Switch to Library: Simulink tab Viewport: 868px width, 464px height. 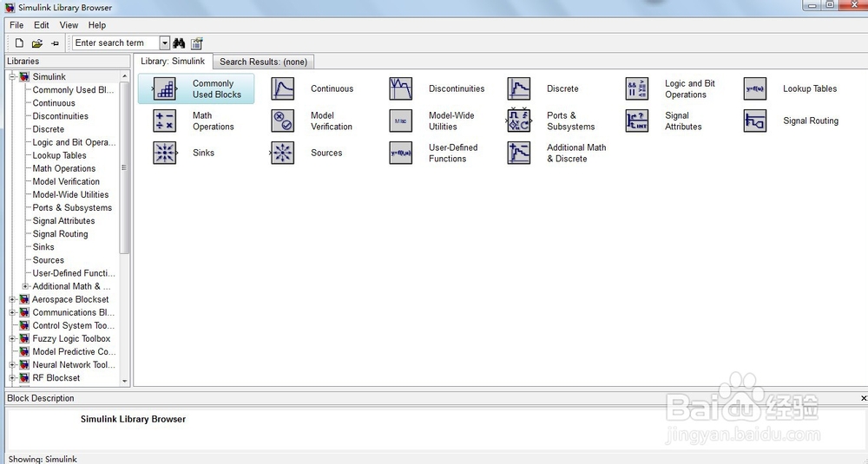pyautogui.click(x=173, y=61)
